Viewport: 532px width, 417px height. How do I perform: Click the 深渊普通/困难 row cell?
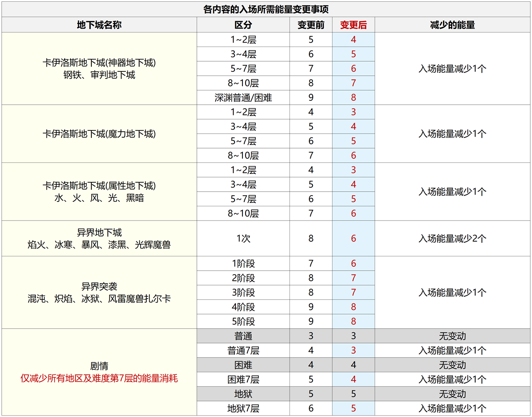(x=243, y=98)
